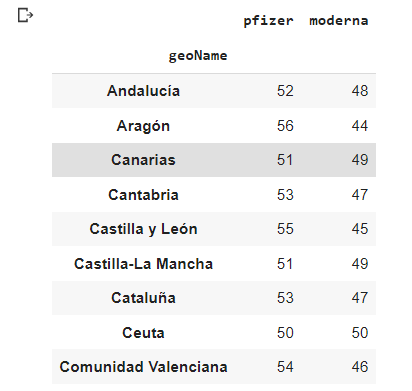Click the Cataluña row label

tap(143, 298)
